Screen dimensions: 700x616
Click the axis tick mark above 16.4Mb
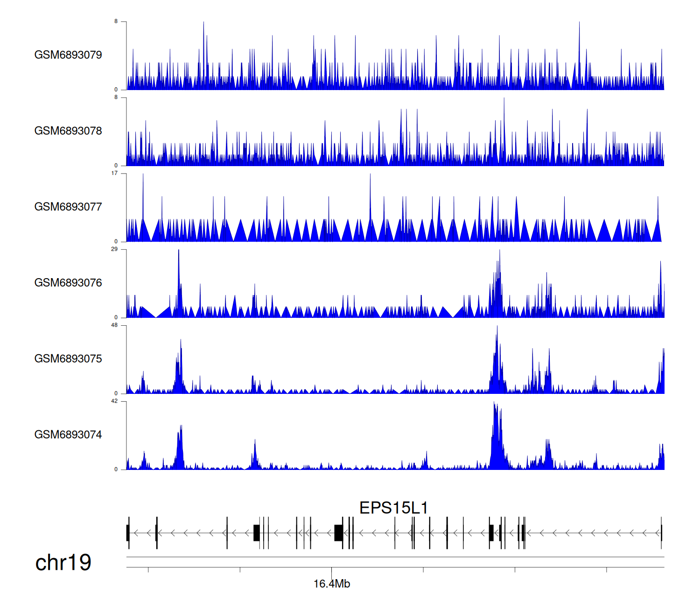(x=331, y=570)
